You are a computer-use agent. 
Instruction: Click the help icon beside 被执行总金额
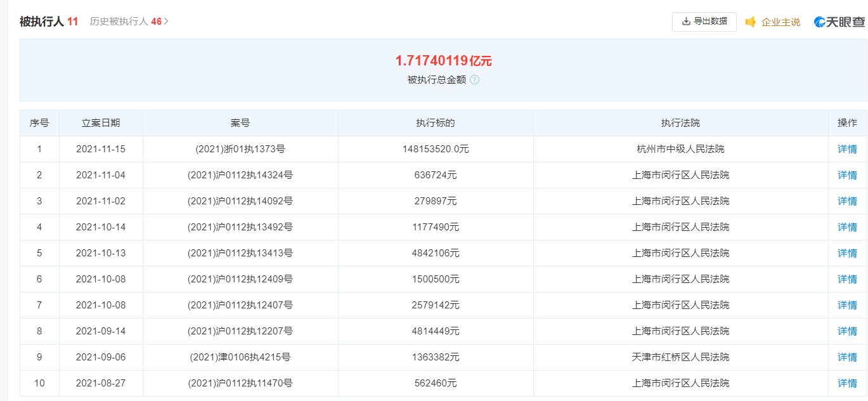click(x=474, y=80)
